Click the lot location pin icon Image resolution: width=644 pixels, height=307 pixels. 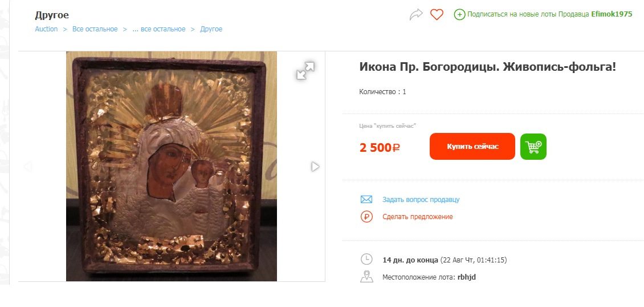tap(366, 277)
